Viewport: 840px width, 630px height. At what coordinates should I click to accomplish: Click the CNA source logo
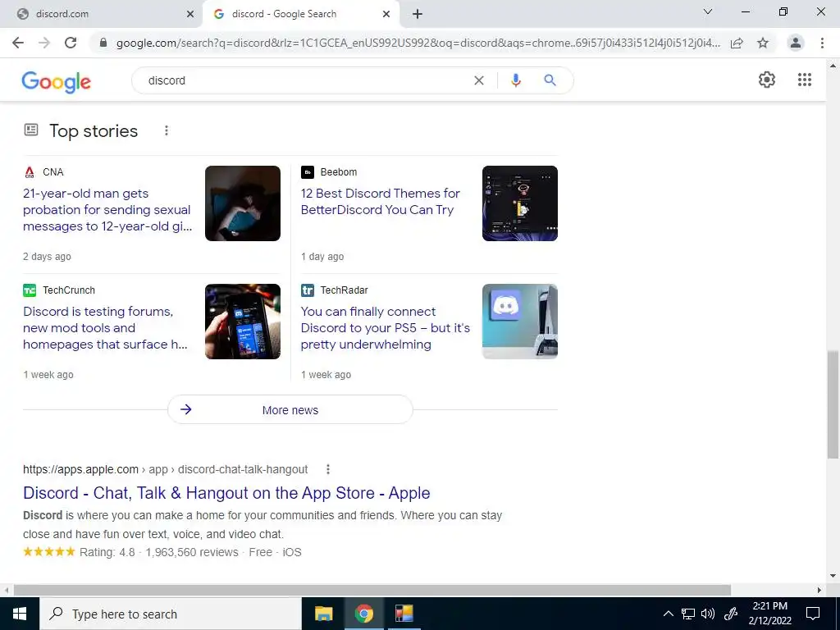(x=30, y=172)
